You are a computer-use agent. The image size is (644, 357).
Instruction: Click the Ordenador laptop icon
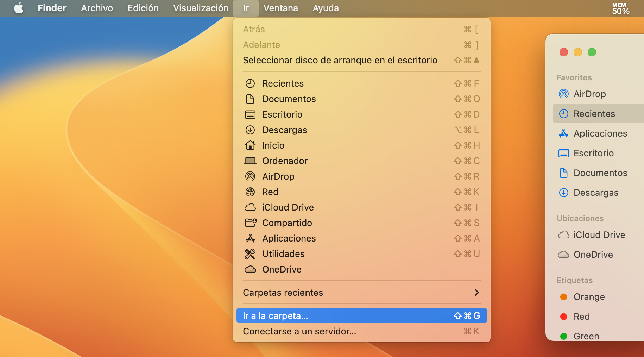point(250,161)
